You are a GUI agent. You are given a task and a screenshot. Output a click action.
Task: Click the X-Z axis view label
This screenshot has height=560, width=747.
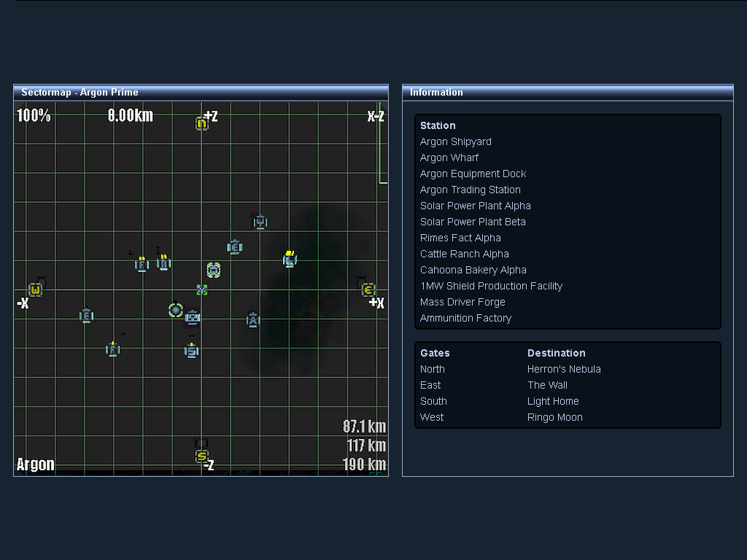coord(376,116)
